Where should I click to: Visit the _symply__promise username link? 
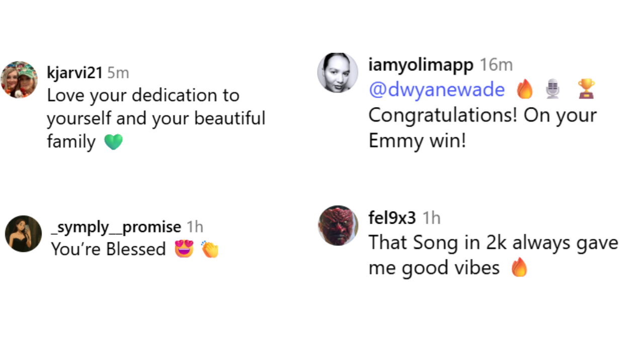click(x=116, y=227)
